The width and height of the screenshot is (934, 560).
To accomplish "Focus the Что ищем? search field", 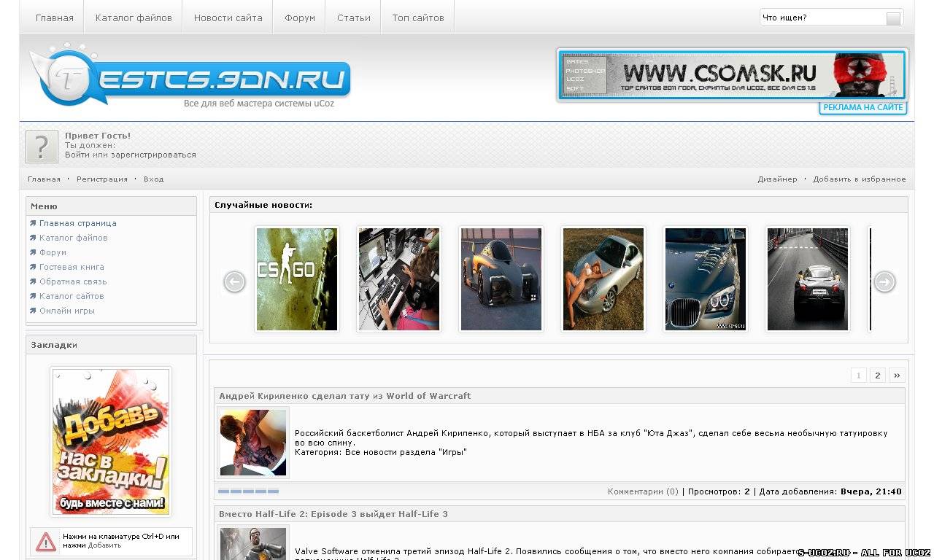I will 822,17.
